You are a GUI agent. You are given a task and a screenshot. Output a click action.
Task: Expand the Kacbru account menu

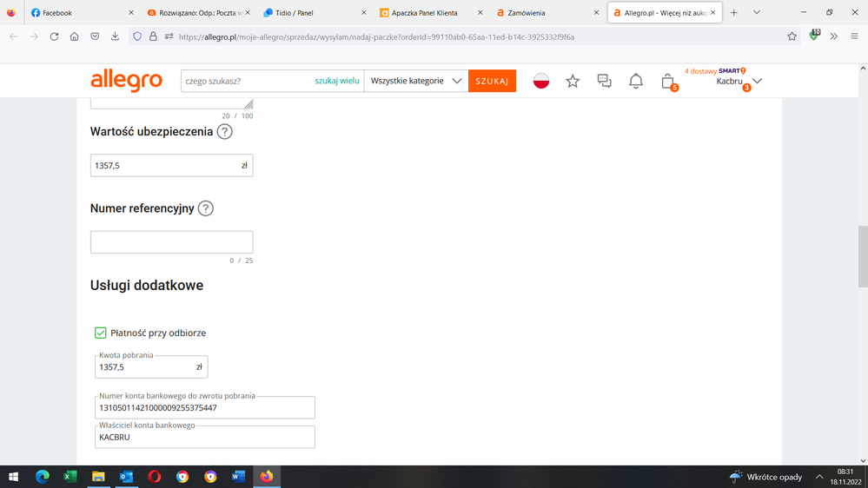point(739,81)
